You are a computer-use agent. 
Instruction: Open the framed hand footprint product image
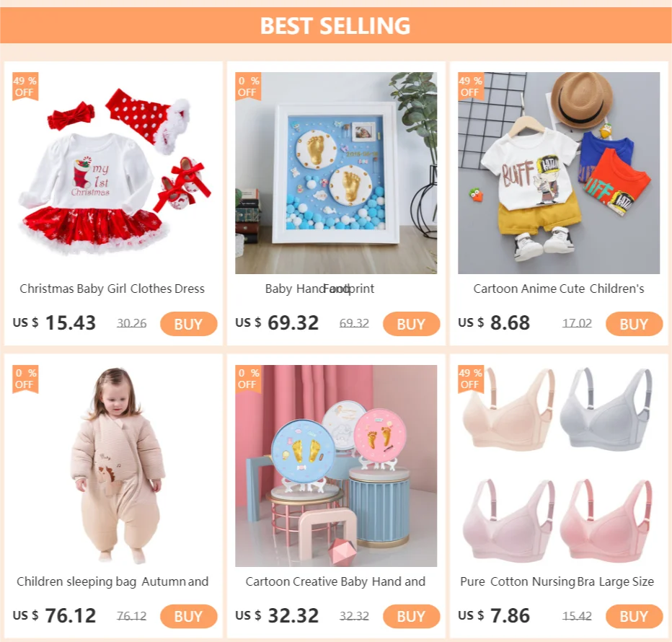pos(336,173)
